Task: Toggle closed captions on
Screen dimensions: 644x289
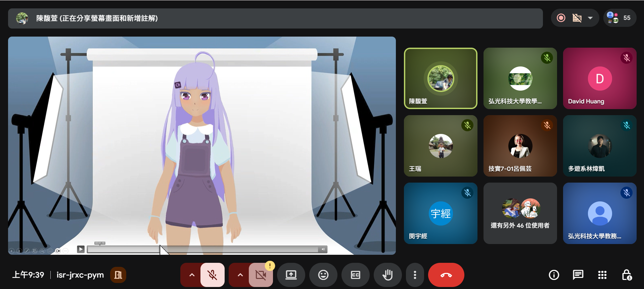Action: [x=355, y=275]
